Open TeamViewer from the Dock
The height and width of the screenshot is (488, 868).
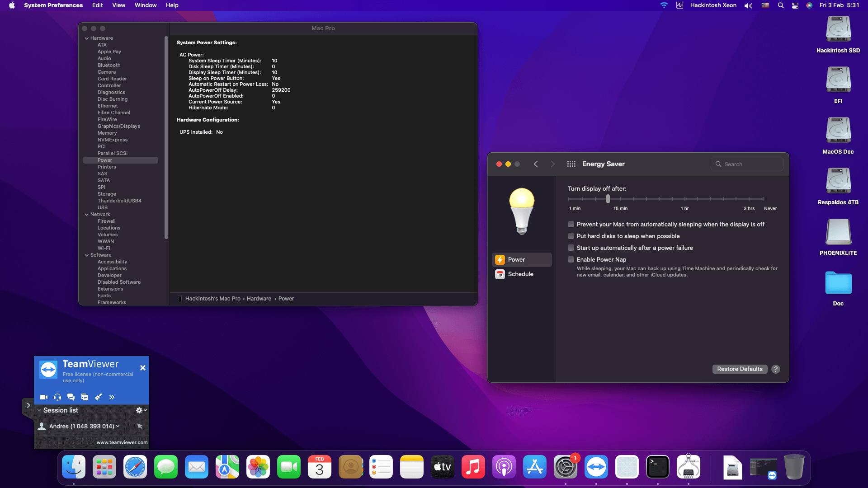coord(596,467)
